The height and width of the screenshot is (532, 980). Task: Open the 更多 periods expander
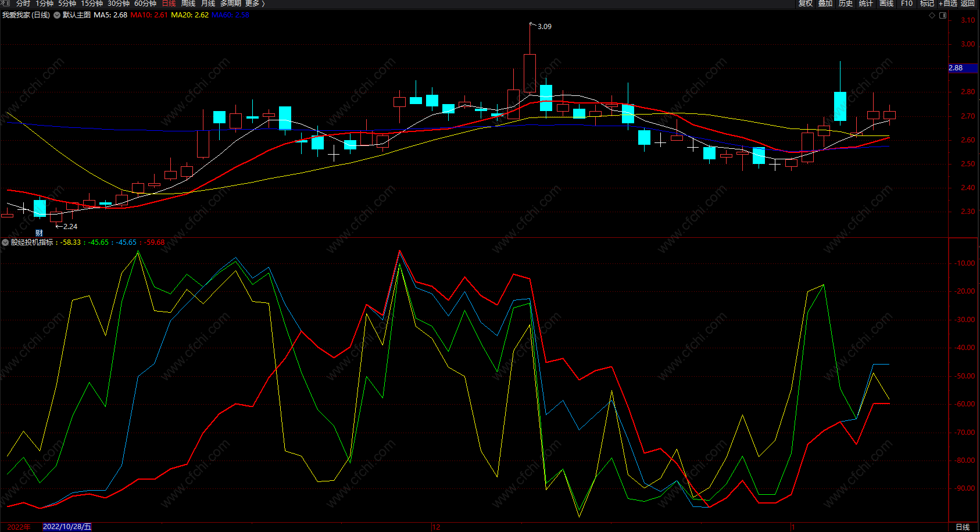click(x=255, y=3)
